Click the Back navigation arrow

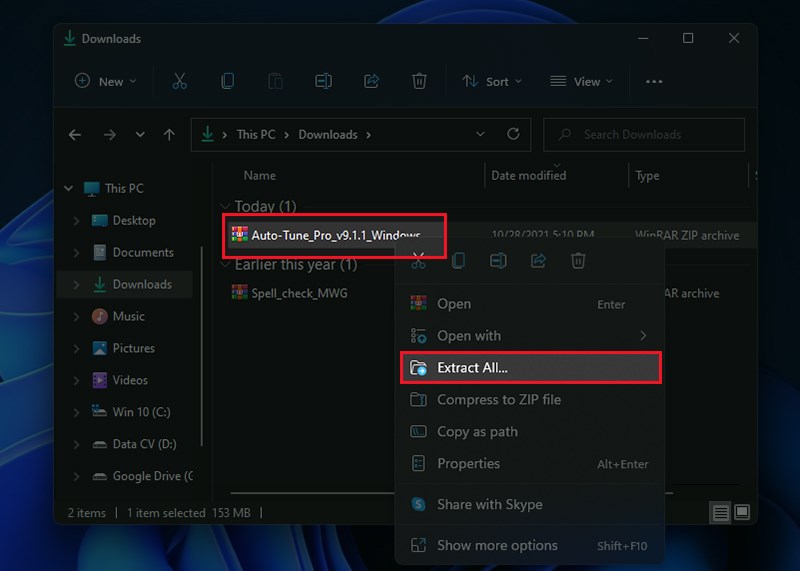coord(75,134)
